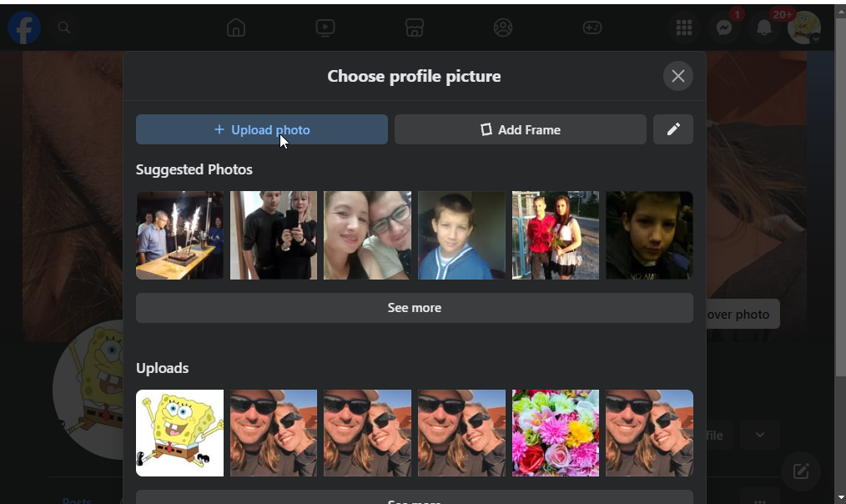Expand Suggested Photos with See more
Screen dimensions: 846x504
pyautogui.click(x=414, y=308)
